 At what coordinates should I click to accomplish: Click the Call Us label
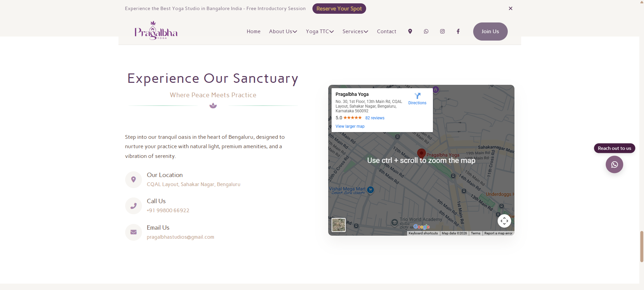click(156, 201)
